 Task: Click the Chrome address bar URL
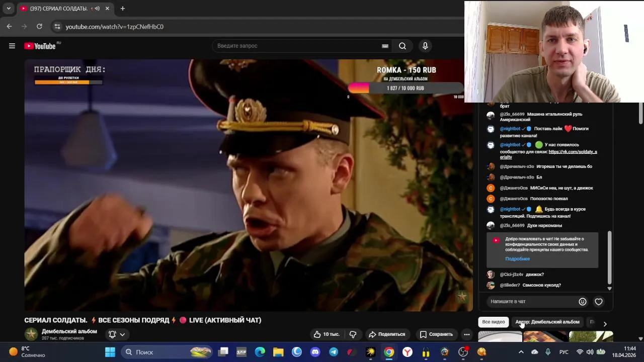(x=115, y=27)
